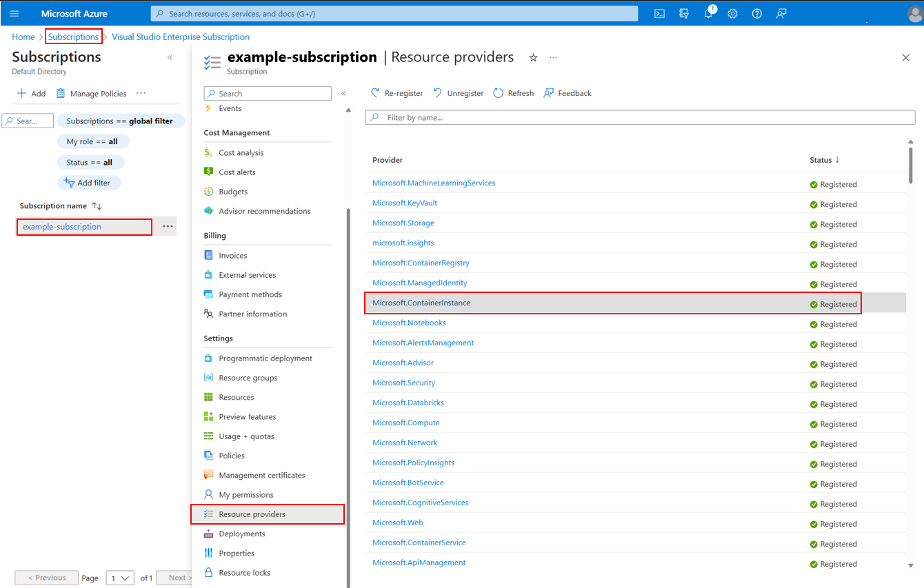Open Cost analysis in the menu
This screenshot has height=588, width=924.
point(241,152)
